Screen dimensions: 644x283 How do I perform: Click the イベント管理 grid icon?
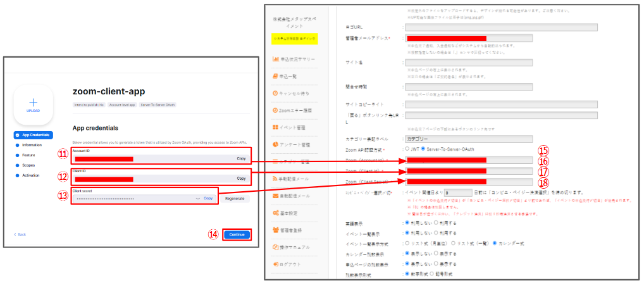(276, 127)
